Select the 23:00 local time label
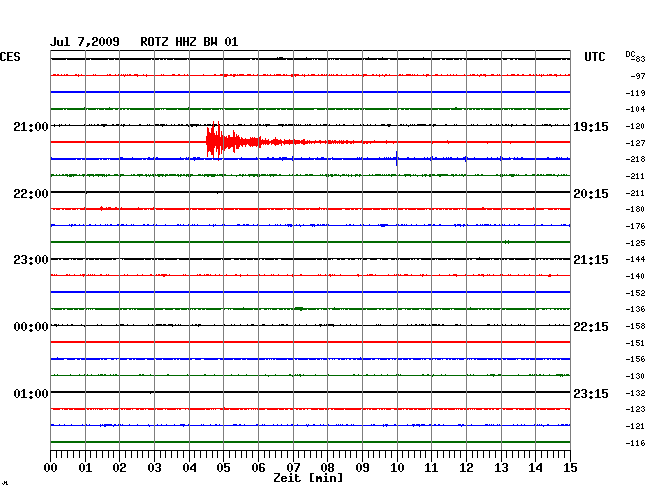Image resolution: width=650 pixels, height=494 pixels. [x=31, y=260]
